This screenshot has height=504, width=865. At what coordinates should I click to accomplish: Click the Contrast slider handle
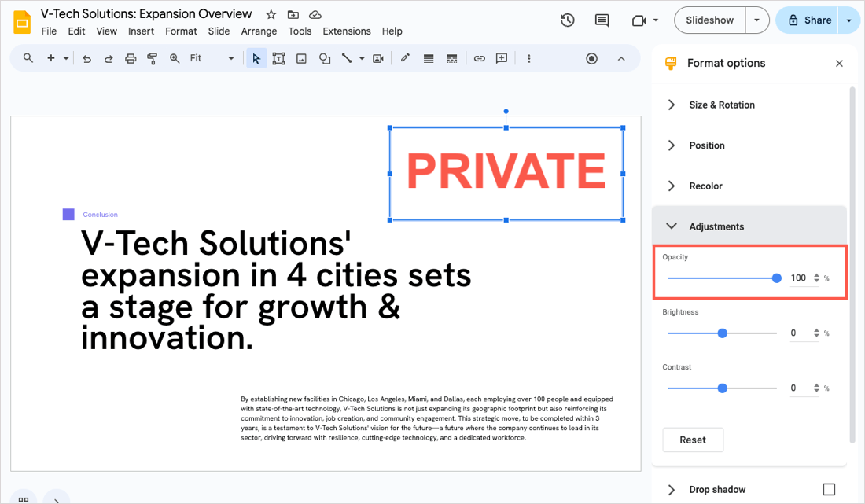[722, 388]
